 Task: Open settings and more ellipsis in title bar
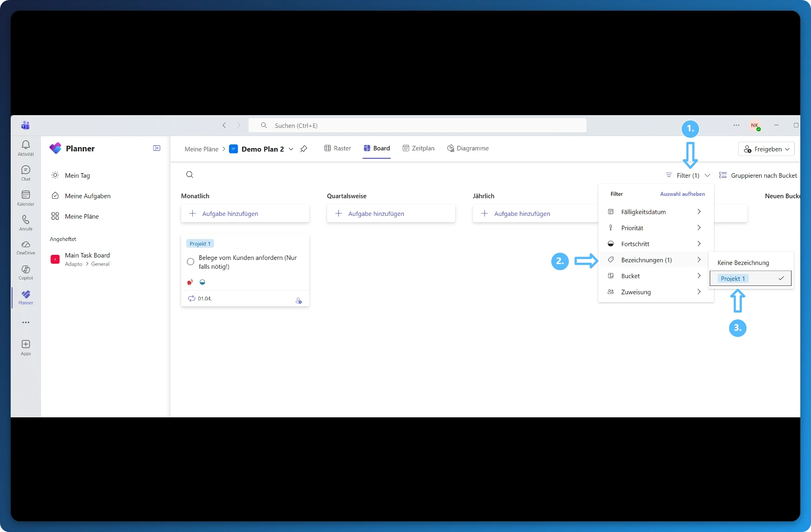(x=736, y=125)
